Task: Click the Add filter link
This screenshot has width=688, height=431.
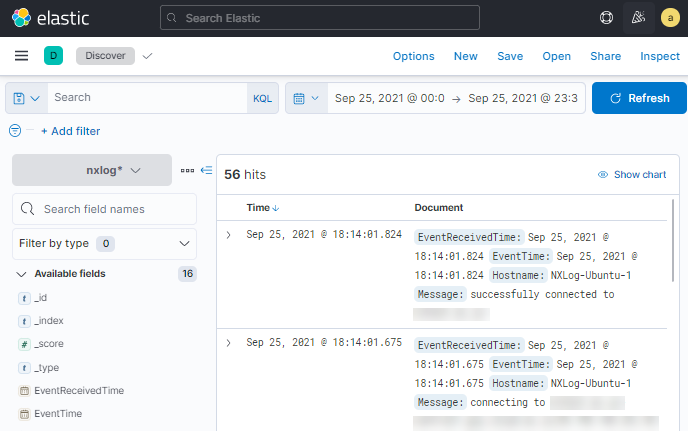Action: click(70, 131)
